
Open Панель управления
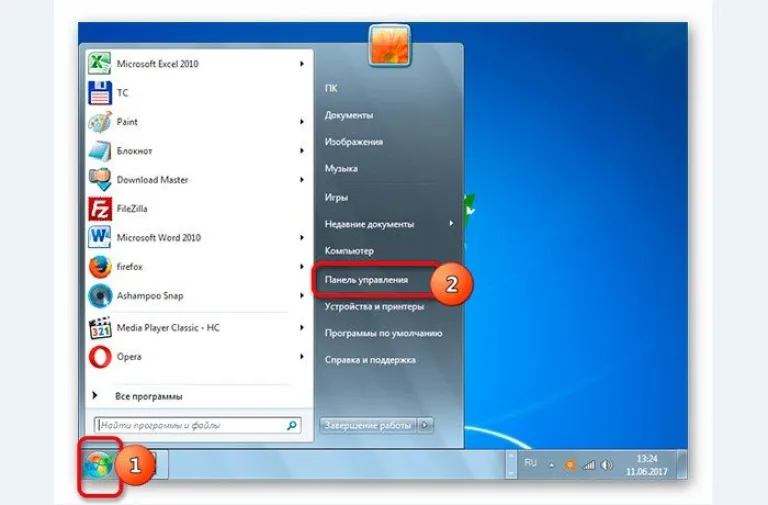tap(366, 280)
